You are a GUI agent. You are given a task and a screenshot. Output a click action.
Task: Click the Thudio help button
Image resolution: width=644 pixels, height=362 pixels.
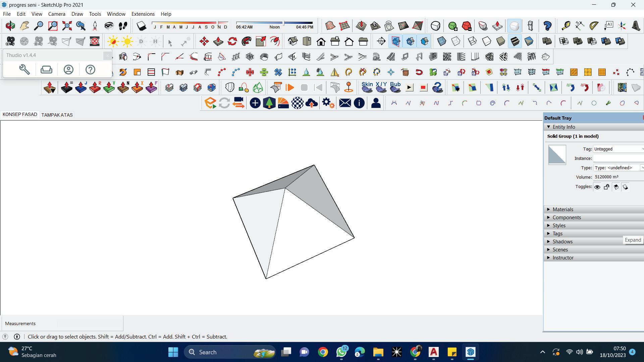click(90, 70)
